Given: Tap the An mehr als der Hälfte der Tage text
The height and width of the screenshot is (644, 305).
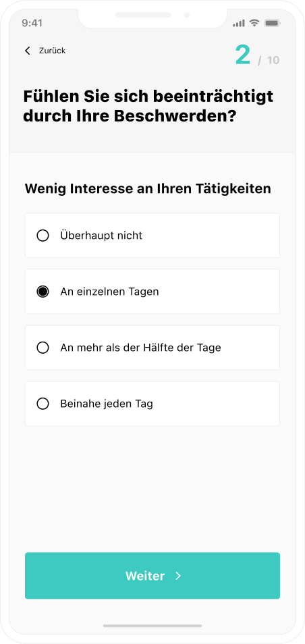Looking at the screenshot, I should tap(140, 348).
